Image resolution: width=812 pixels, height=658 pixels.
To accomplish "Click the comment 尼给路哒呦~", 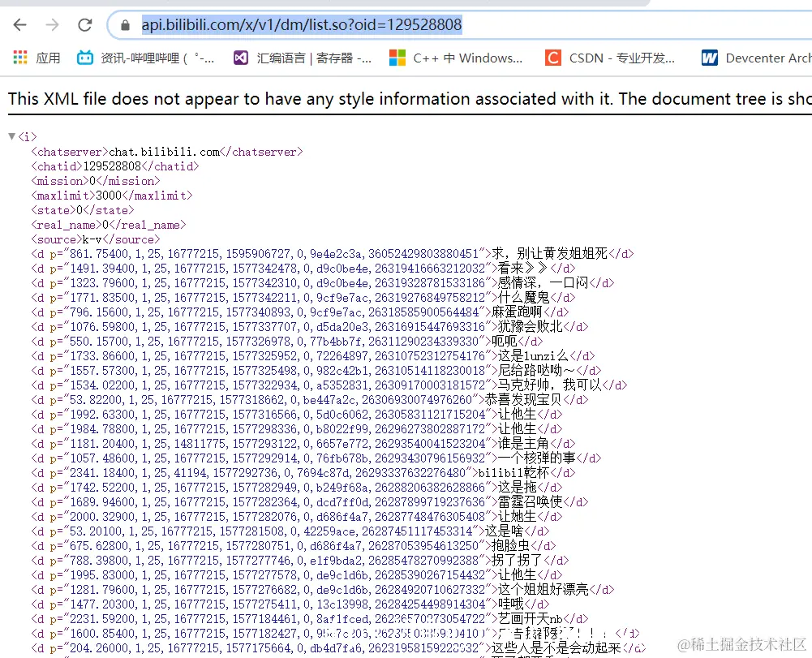I will pos(536,371).
